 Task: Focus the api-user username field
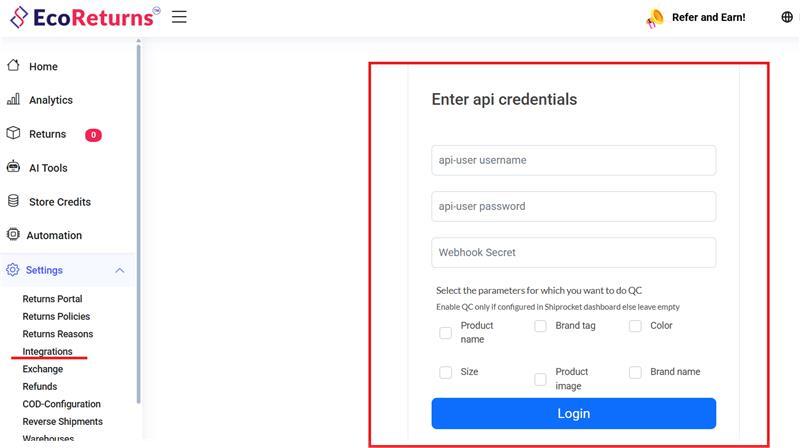[573, 160]
